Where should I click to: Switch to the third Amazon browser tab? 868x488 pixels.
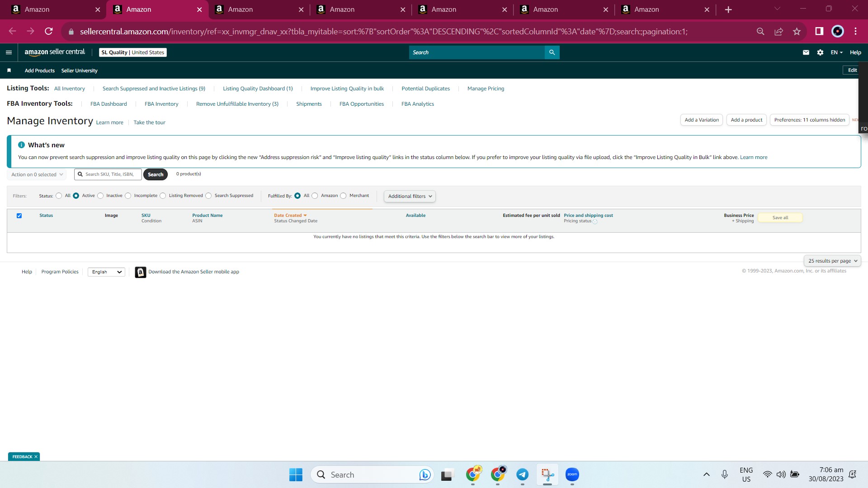click(x=259, y=9)
